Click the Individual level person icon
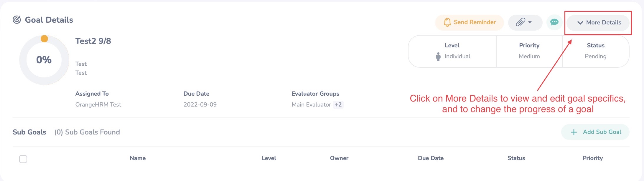This screenshot has width=644, height=181. pos(438,57)
